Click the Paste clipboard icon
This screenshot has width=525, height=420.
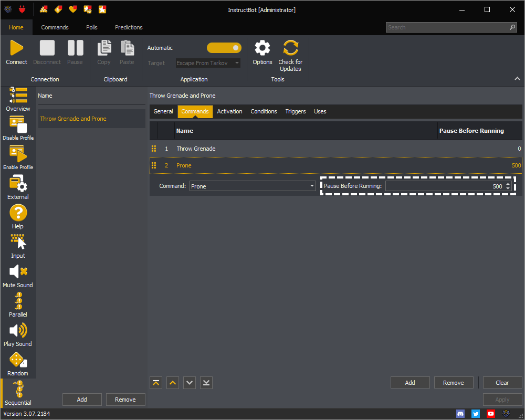click(127, 48)
